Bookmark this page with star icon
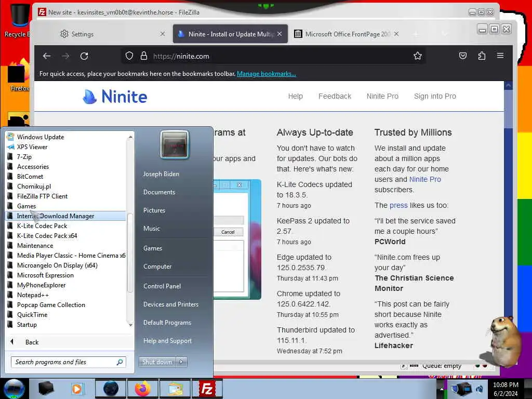The height and width of the screenshot is (399, 532). coord(418,56)
